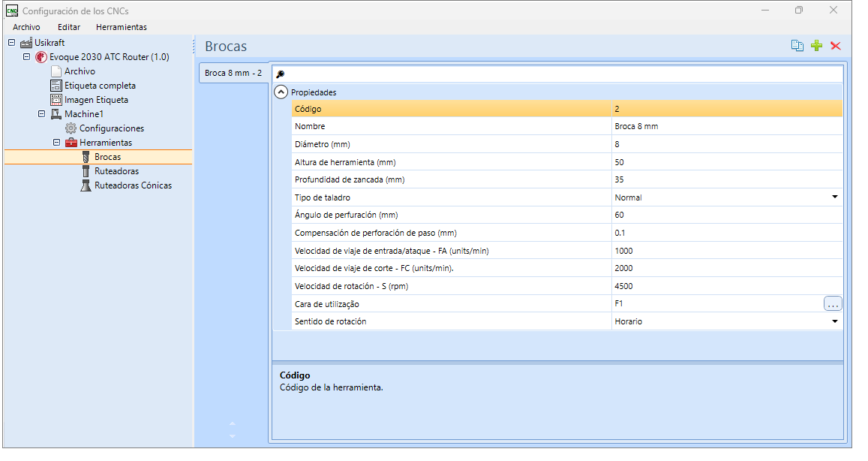Open the Editar menu
The width and height of the screenshot is (868, 461).
tap(69, 27)
